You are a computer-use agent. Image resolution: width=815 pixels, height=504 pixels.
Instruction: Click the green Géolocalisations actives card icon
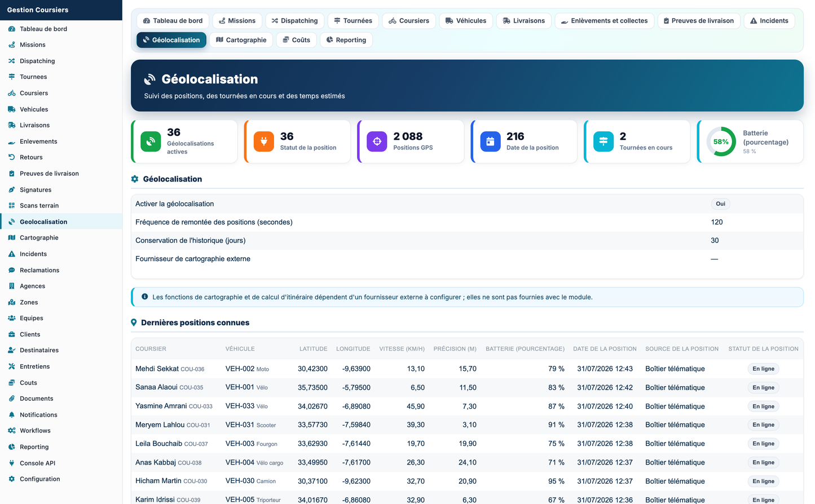pos(151,142)
